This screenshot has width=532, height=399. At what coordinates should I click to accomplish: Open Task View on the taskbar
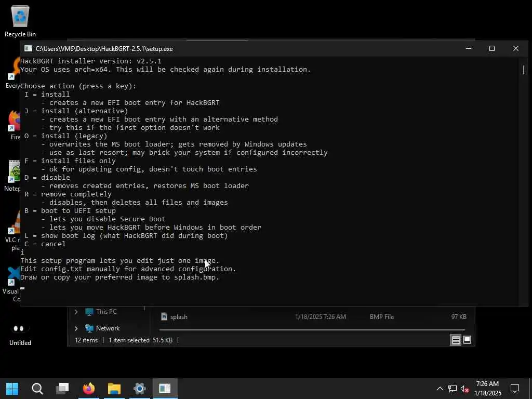coord(62,389)
